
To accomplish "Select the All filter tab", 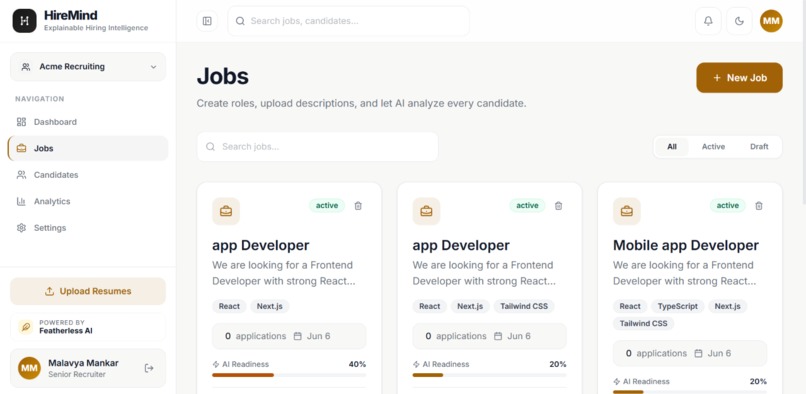I will [672, 147].
